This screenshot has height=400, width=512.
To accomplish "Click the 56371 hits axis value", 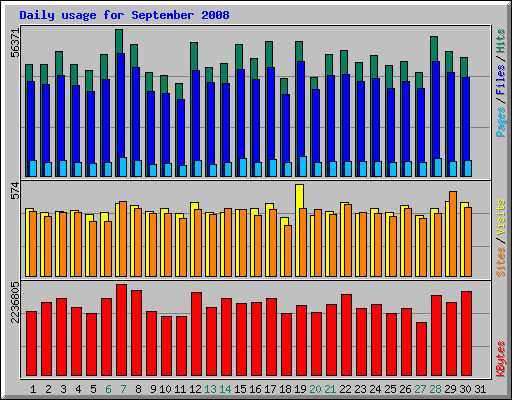I will pos(15,43).
